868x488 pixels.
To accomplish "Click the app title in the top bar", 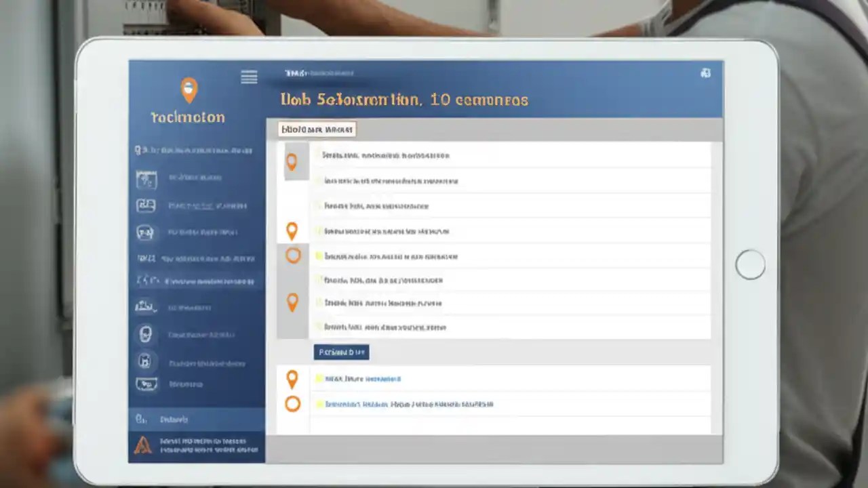I will pyautogui.click(x=318, y=73).
